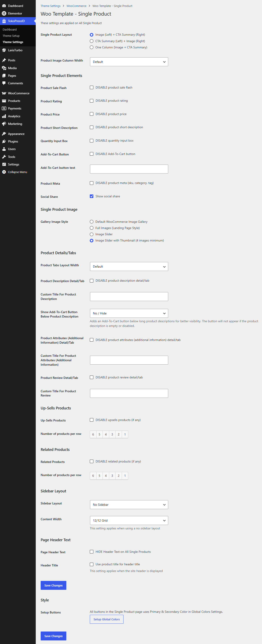Viewport: 262px width, 644px height.
Task: Open Content Width 12/12 Grid dropdown
Action: coord(129,520)
